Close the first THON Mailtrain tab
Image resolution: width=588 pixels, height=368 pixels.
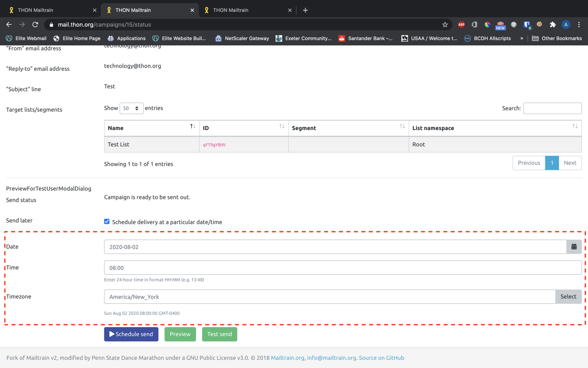[x=94, y=10]
